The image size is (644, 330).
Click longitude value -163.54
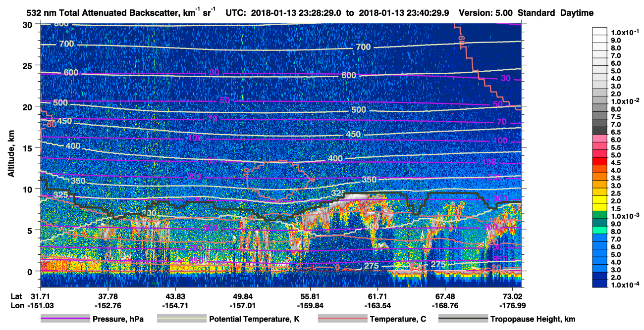coord(377,305)
